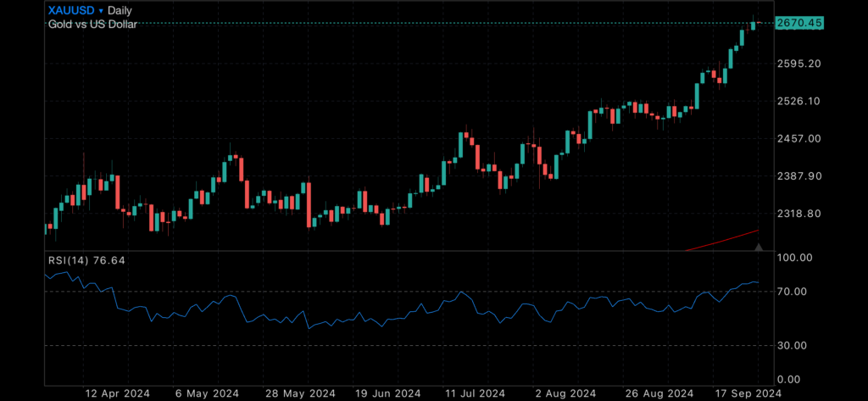The height and width of the screenshot is (401, 868).
Task: Select the 2526.10 price axis label
Action: [x=798, y=102]
